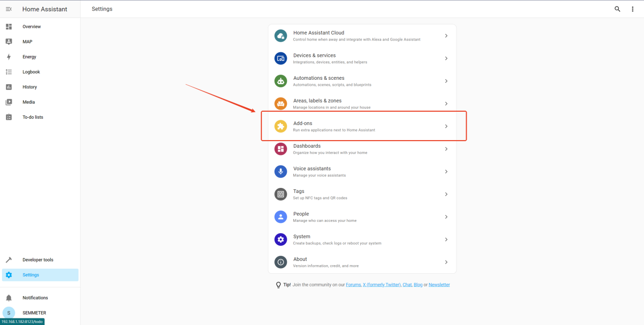The height and width of the screenshot is (325, 644).
Task: Expand the Areas, labels & zones chevron
Action: point(446,104)
